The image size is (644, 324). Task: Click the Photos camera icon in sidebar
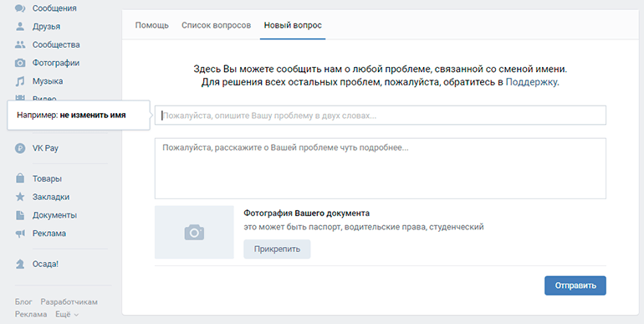coord(20,63)
